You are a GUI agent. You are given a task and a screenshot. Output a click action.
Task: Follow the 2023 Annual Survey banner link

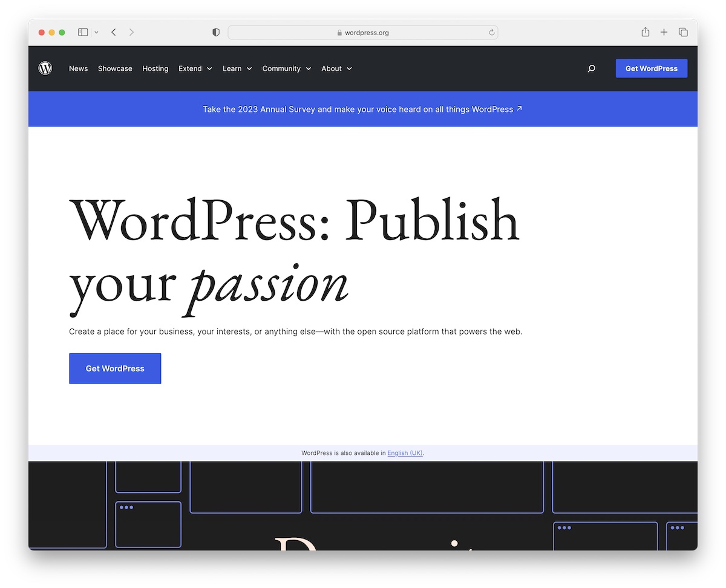[x=362, y=109]
